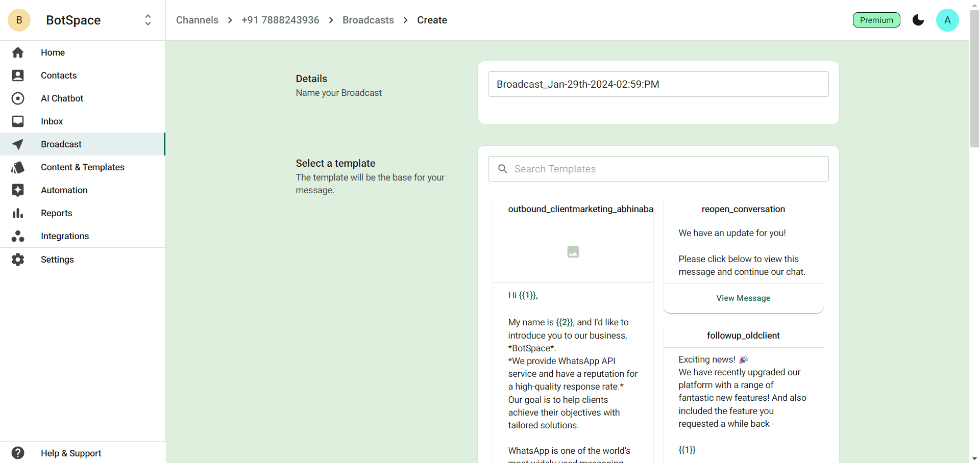Click View Message button in reopen_conversation
Screen dimensions: 980x463
coord(743,298)
